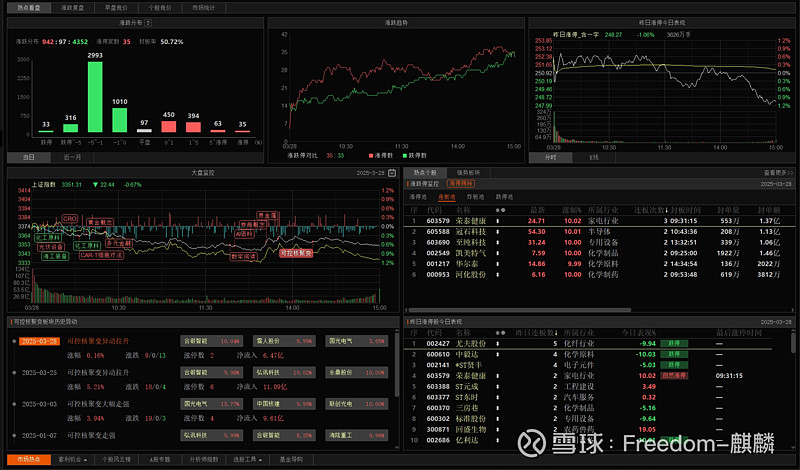Screen dimensions: 800x470
Task: Open the 选股工具 dropdown in the bottom bar
Action: click(245, 459)
